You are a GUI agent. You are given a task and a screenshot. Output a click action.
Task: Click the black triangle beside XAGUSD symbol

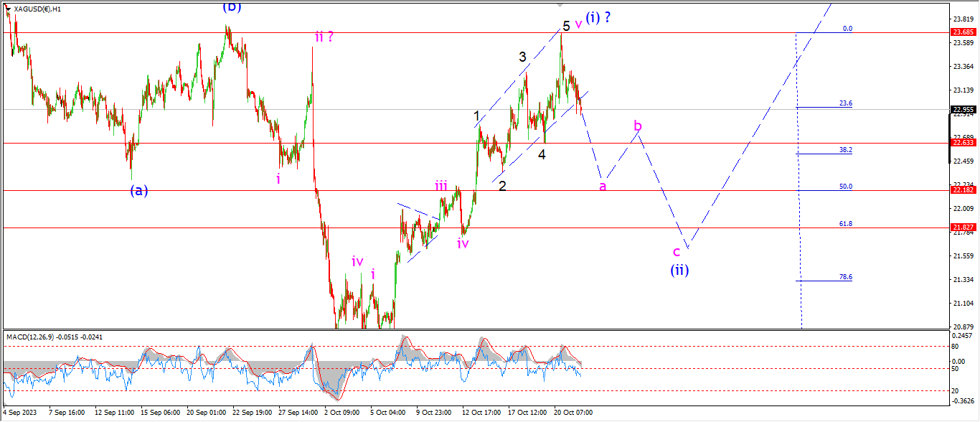pyautogui.click(x=8, y=9)
